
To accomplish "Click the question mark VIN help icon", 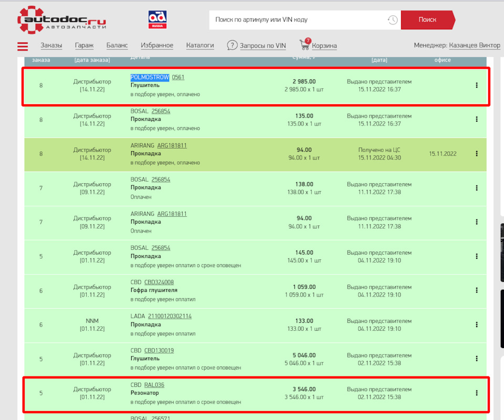I will point(232,45).
